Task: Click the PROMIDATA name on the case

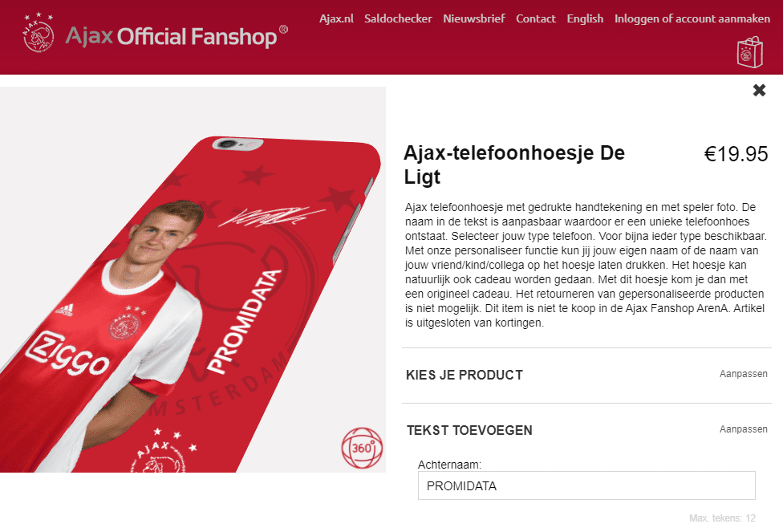Action: coord(244,321)
